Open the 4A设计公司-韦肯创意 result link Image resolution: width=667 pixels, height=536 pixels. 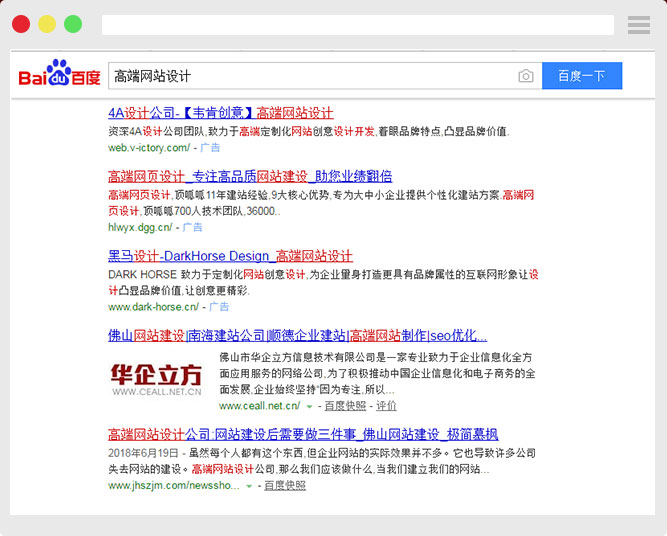(x=220, y=113)
